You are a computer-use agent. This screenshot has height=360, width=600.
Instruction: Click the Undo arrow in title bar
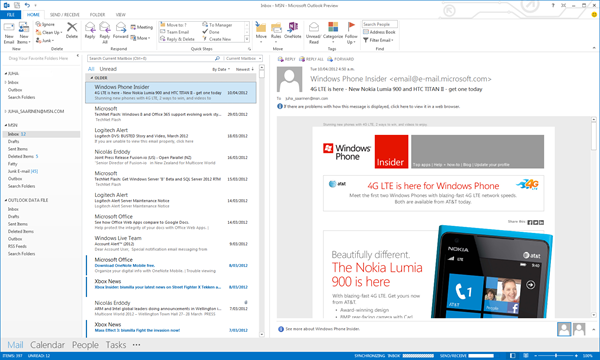tap(27, 5)
